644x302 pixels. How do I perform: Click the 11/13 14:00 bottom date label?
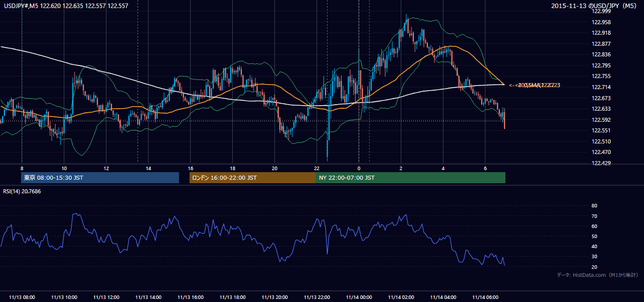[x=148, y=297]
